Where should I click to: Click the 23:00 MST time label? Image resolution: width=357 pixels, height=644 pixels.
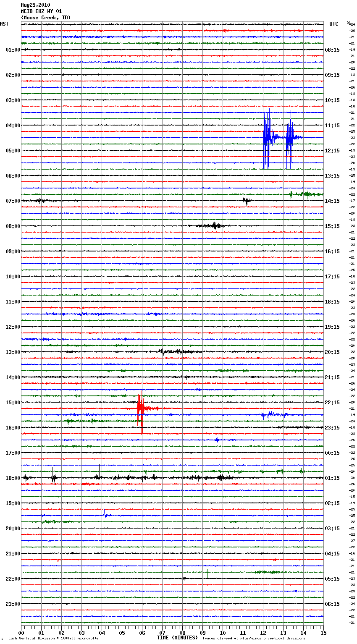[x=13, y=604]
